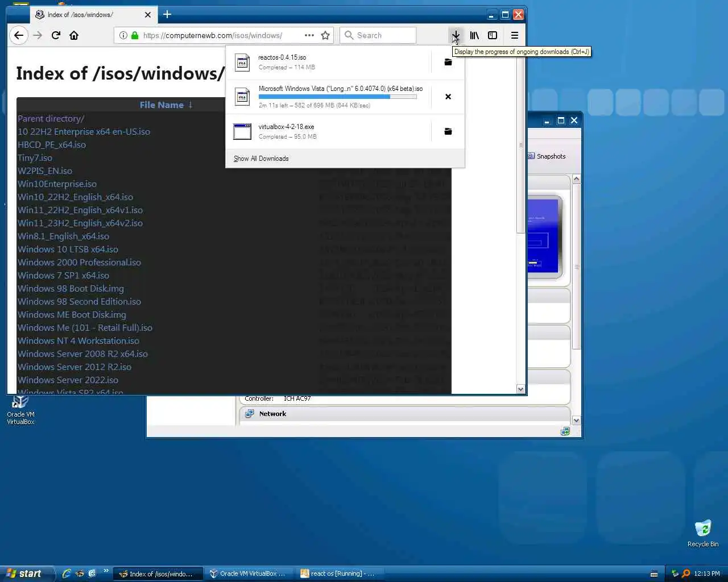Image resolution: width=728 pixels, height=582 pixels.
Task: Reload the current page
Action: [x=56, y=35]
